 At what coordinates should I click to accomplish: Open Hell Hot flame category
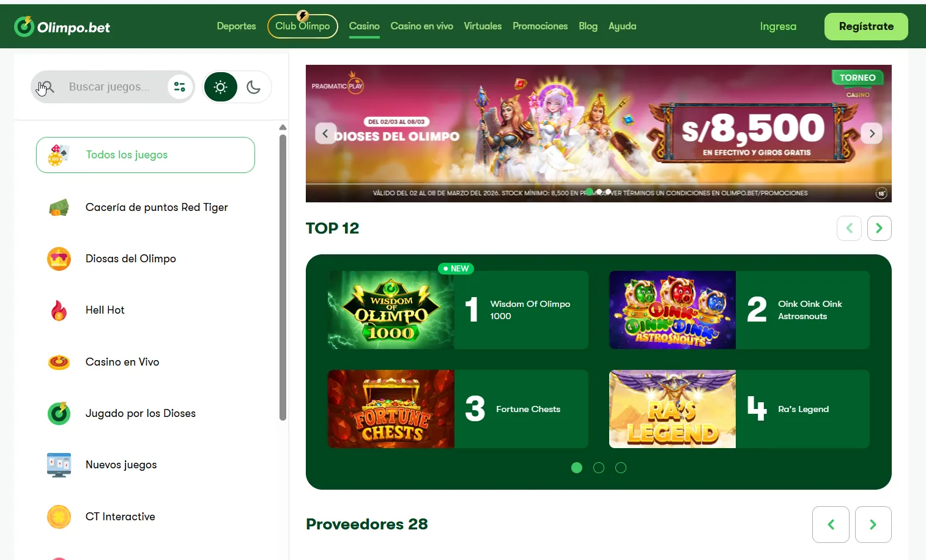(x=59, y=311)
